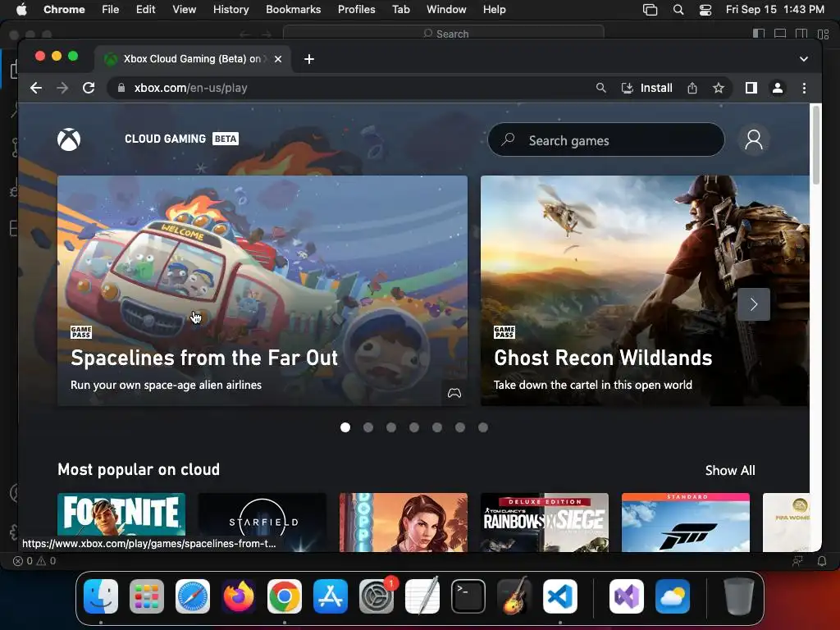Select the sixth carousel dot
840x630 pixels.
(x=460, y=427)
